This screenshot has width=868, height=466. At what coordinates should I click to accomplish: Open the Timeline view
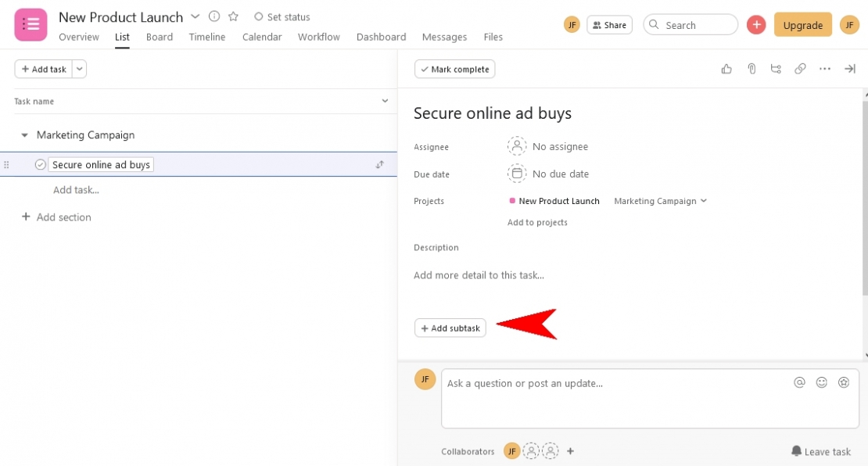coord(206,37)
